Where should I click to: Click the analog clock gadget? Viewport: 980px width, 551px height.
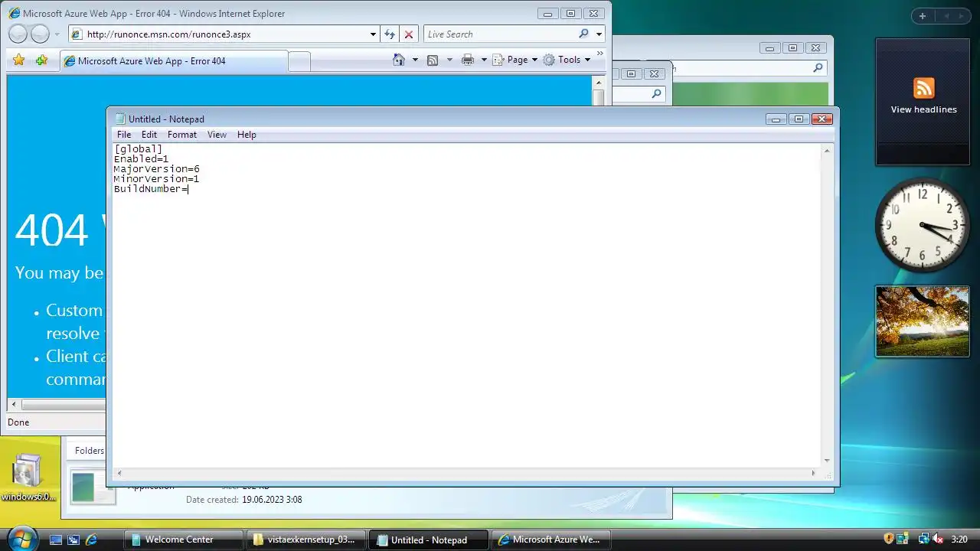pos(923,225)
